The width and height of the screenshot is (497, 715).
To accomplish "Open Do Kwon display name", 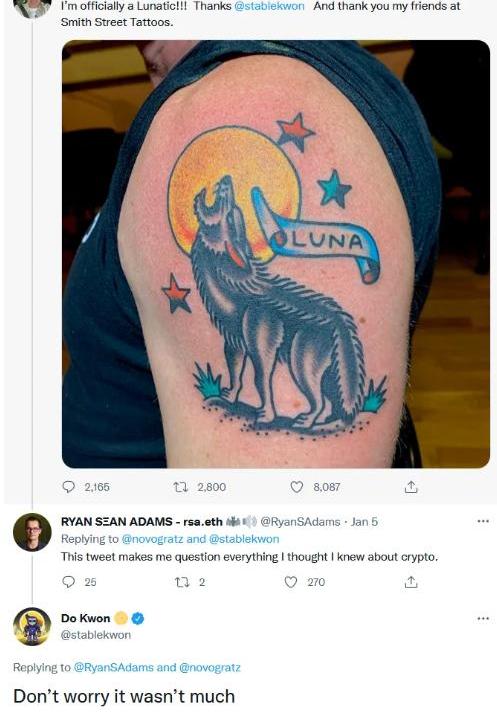I will coord(86,618).
